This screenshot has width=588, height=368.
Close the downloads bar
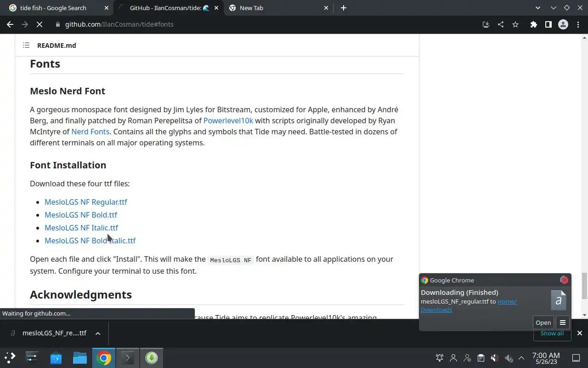(579, 333)
